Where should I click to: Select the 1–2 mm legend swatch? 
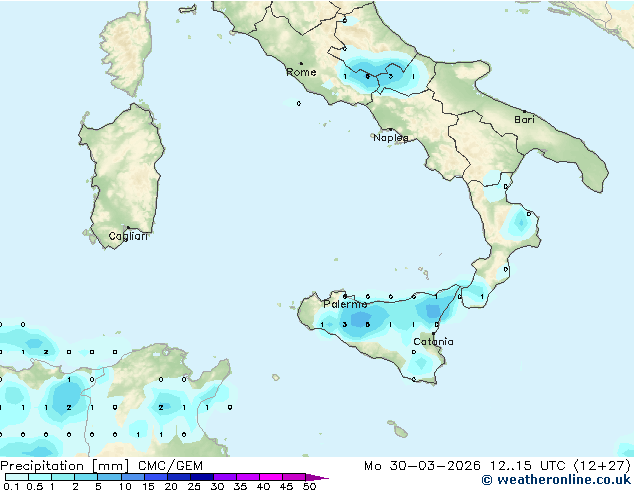click(63, 477)
